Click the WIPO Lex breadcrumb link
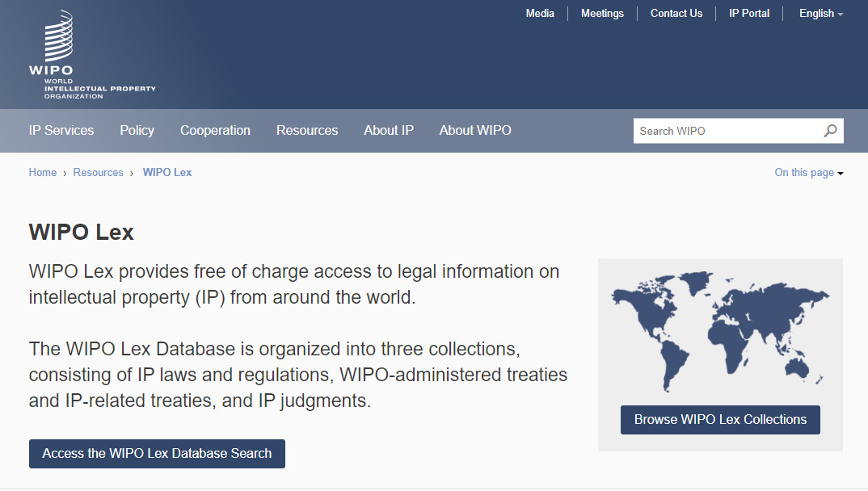The width and height of the screenshot is (868, 491). tap(167, 173)
